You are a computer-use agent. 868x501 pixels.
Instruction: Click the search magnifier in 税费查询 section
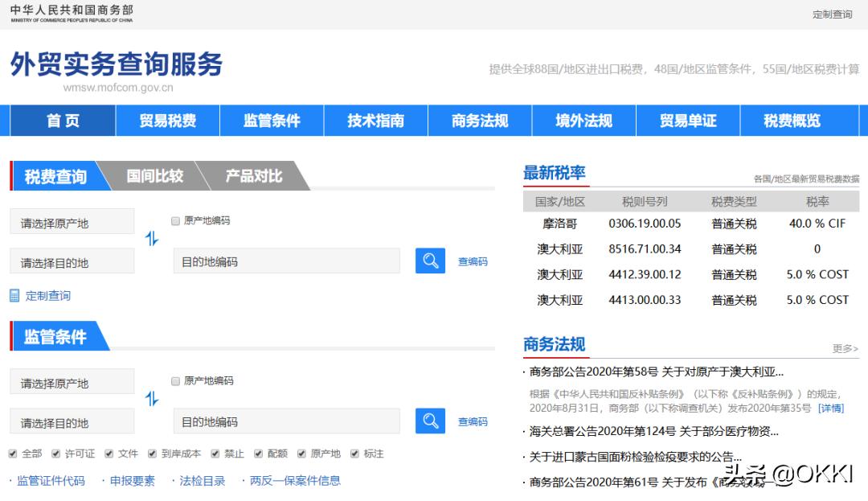(430, 260)
